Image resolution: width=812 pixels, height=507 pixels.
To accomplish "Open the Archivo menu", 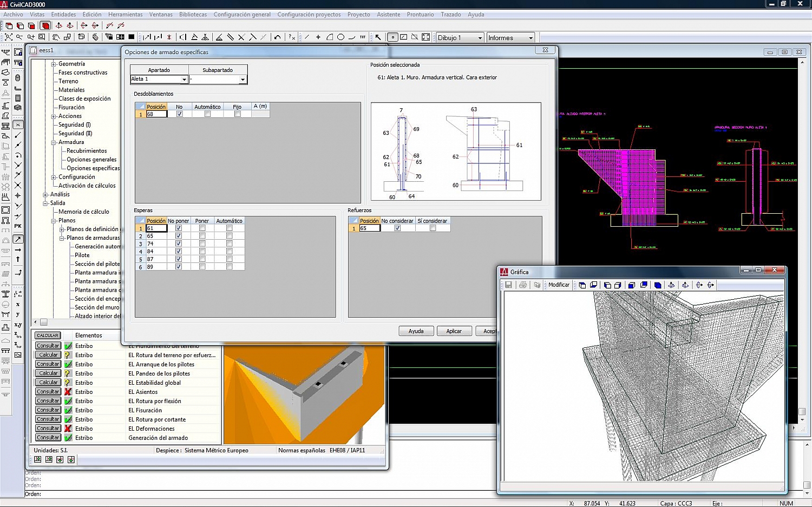I will point(14,15).
